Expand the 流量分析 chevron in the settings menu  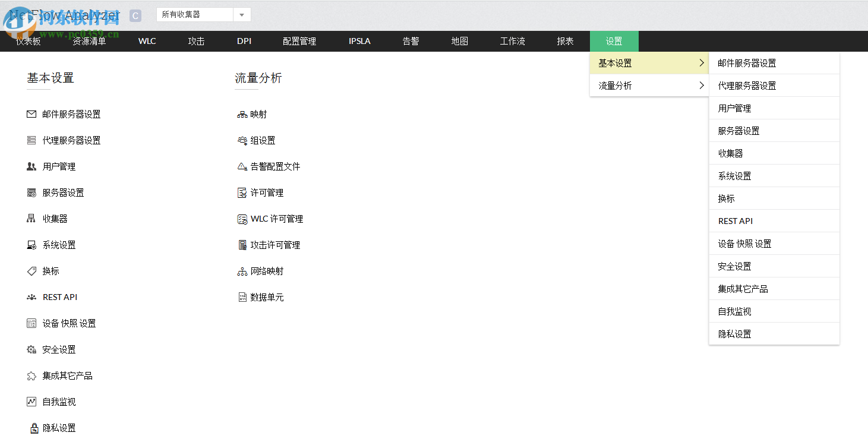coord(702,86)
